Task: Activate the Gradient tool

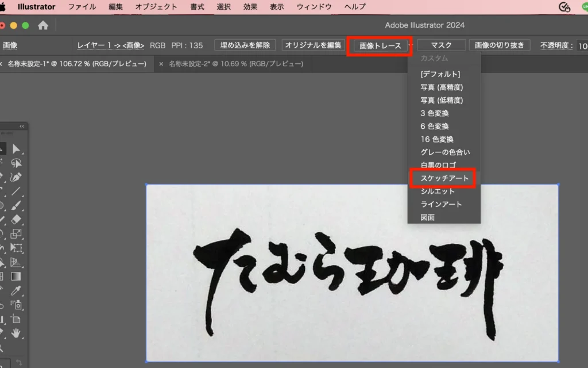Action: click(16, 276)
